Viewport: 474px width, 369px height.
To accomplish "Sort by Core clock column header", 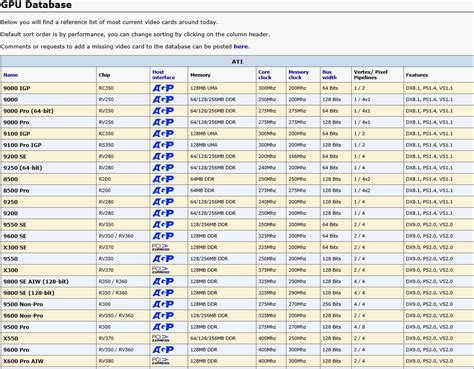I will click(x=265, y=75).
